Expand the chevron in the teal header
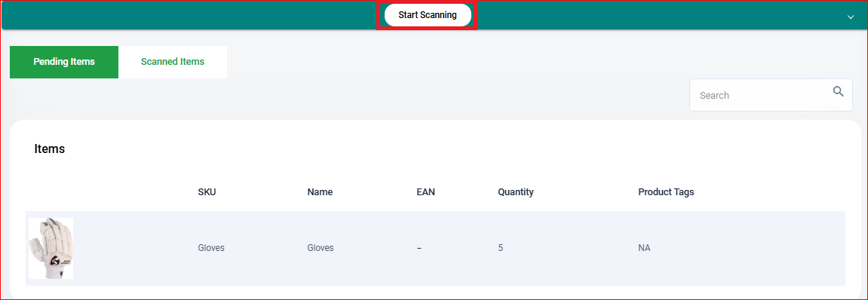Image resolution: width=868 pixels, height=300 pixels. click(x=851, y=17)
